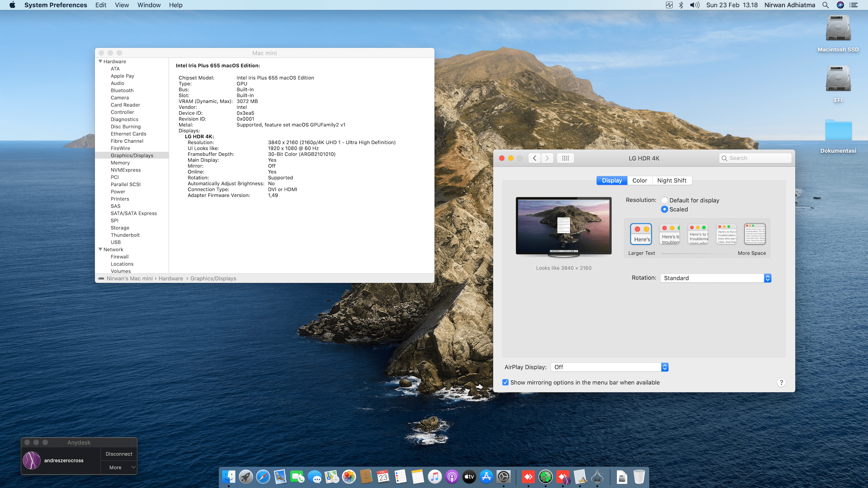Click Nirwan's Mac mini in path bar
The image size is (868, 488).
(x=130, y=278)
